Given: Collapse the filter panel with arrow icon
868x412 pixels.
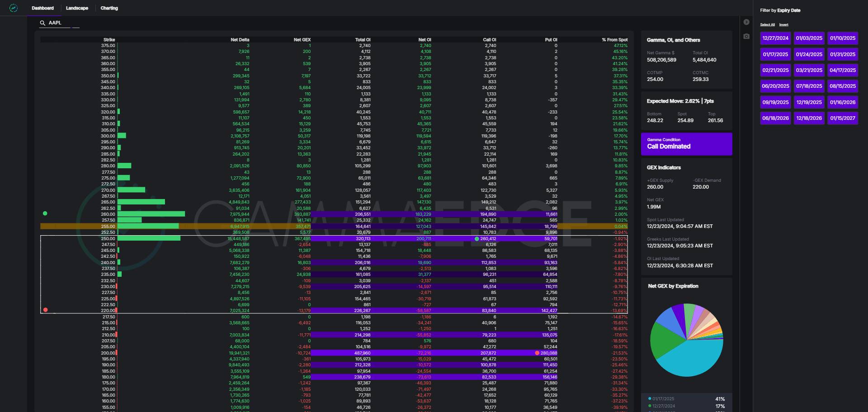Looking at the screenshot, I should (746, 22).
